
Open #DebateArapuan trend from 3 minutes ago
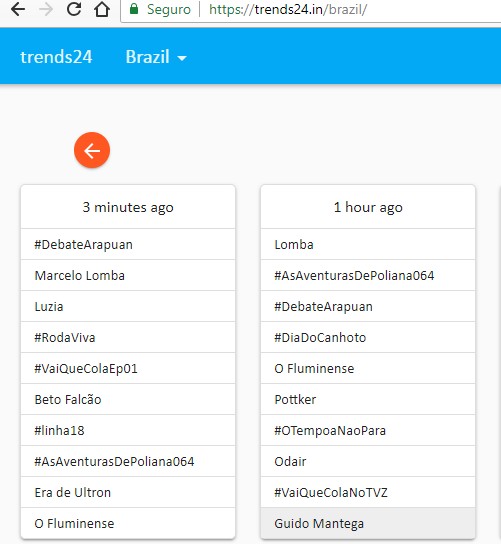[128, 244]
